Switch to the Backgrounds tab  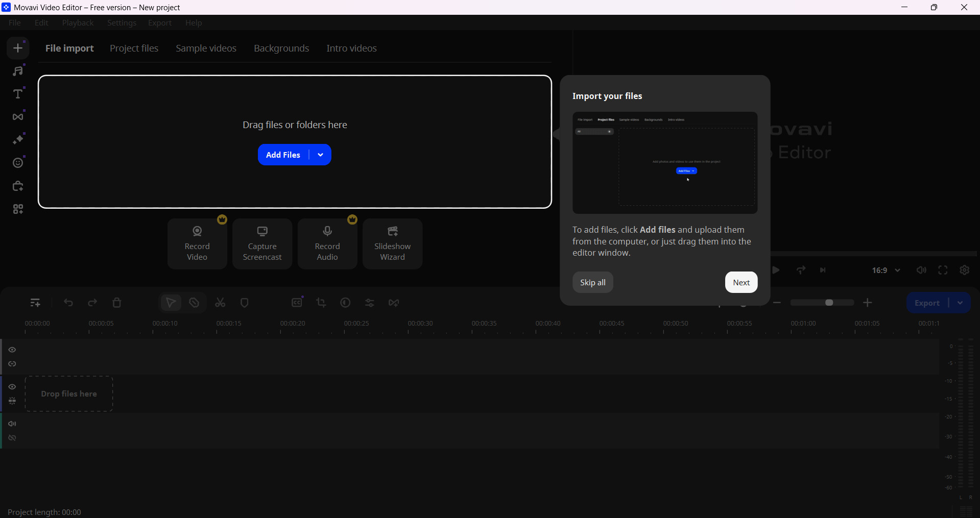click(x=281, y=48)
